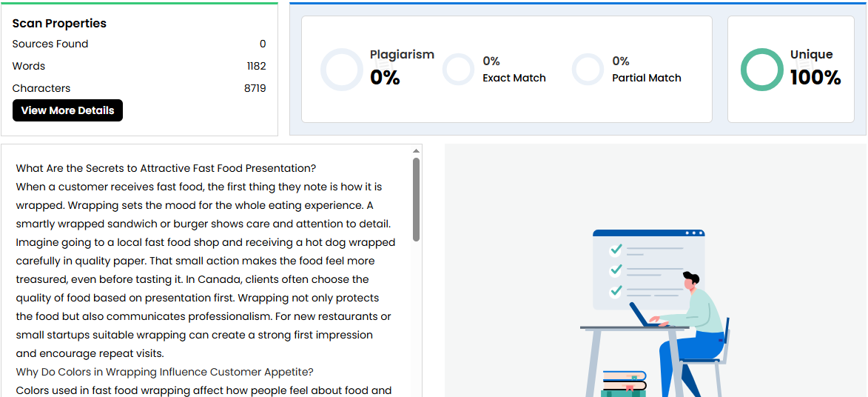The width and height of the screenshot is (868, 397).
Task: Click the bottom checkmark in the illustration
Action: coord(616,290)
